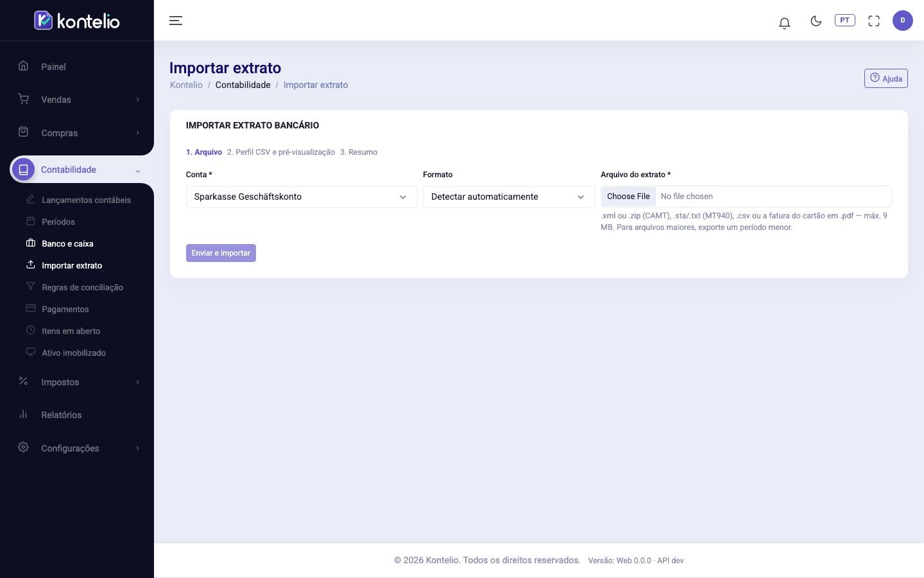Click the Kontelio logo

(77, 21)
